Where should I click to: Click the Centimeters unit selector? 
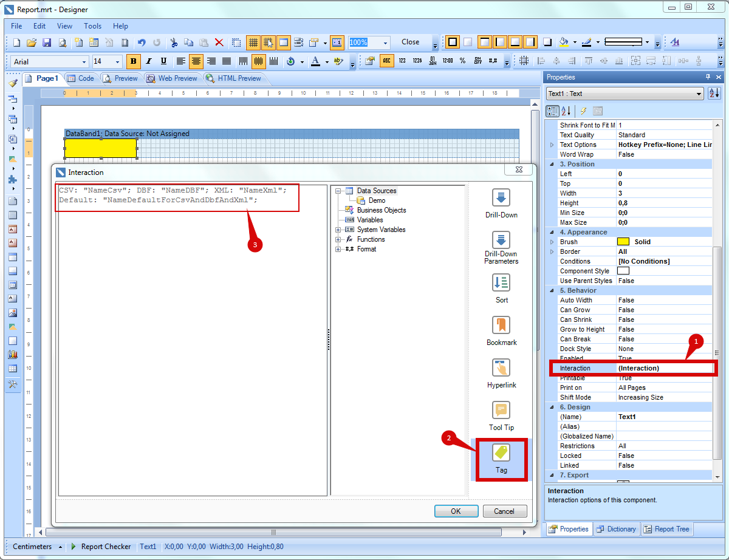click(x=37, y=547)
